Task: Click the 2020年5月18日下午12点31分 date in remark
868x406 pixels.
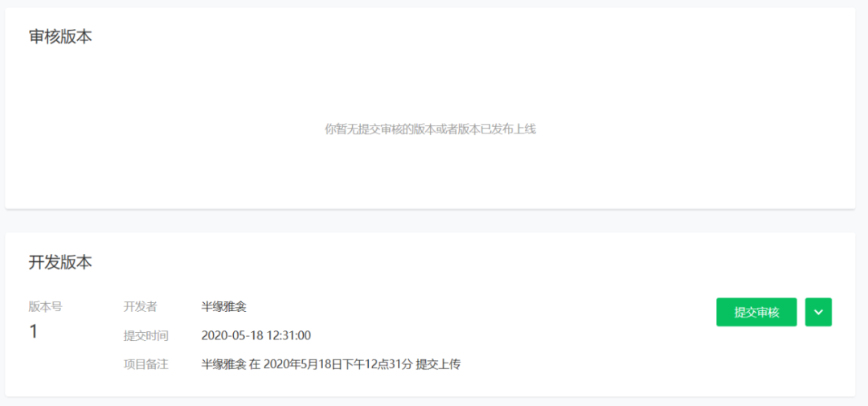Action: click(338, 364)
